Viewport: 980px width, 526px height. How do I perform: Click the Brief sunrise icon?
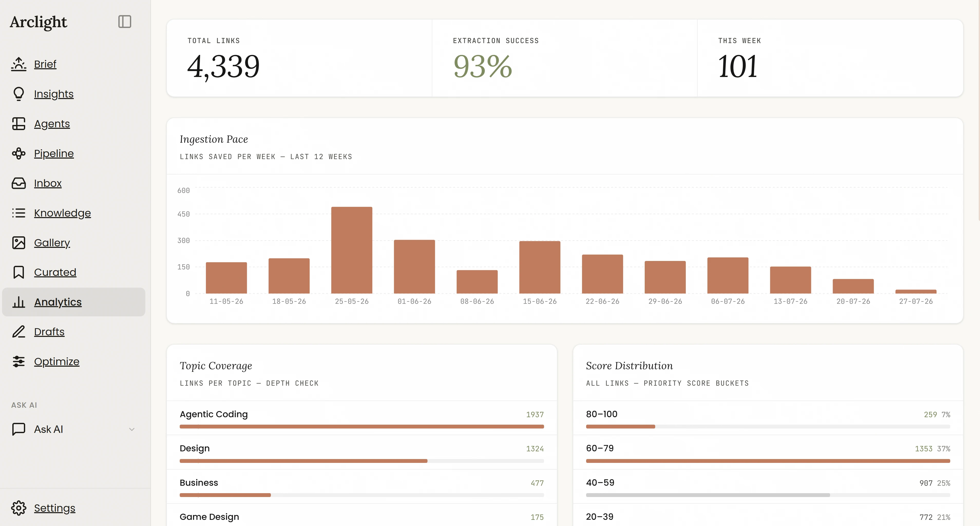tap(19, 64)
